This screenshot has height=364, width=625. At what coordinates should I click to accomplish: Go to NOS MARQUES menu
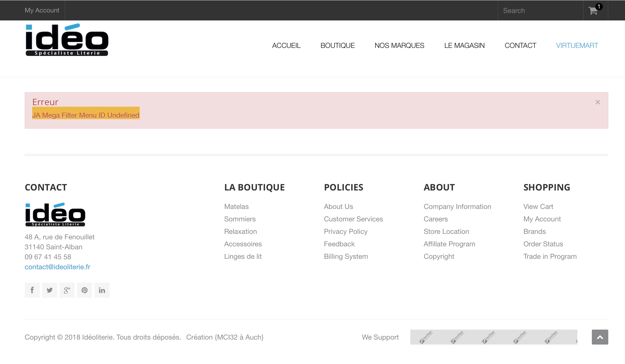coord(399,45)
